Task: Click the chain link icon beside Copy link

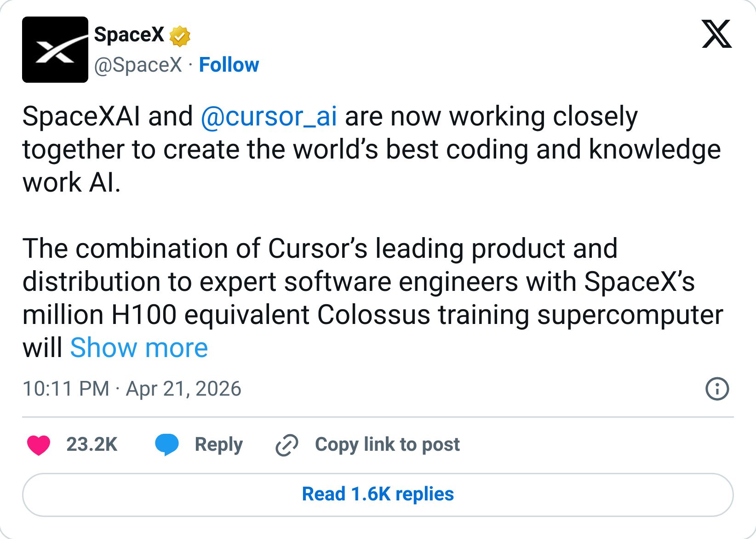Action: coord(286,443)
